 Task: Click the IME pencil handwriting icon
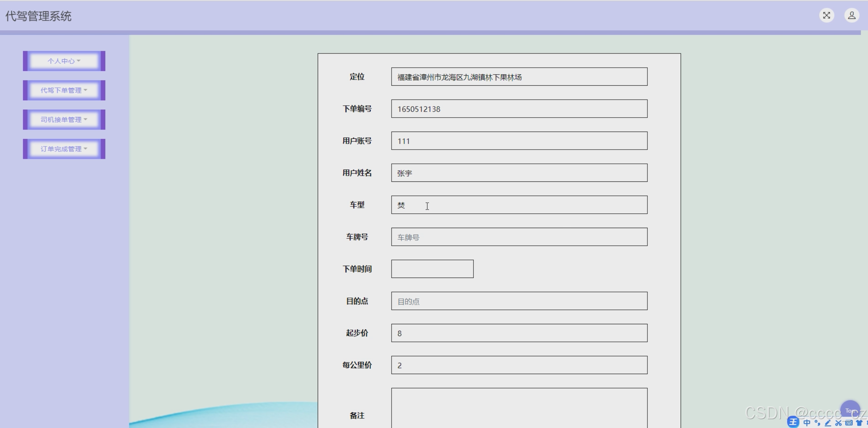[828, 423]
